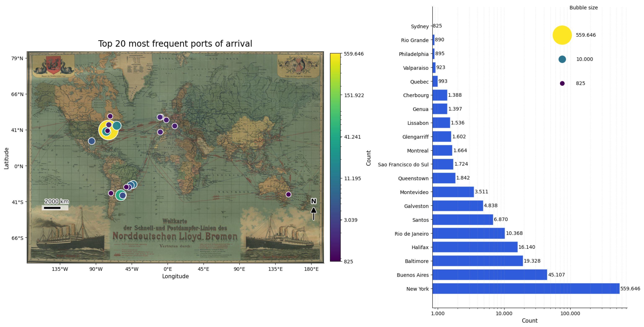Click the '3.039' colorbar tick label
The height and width of the screenshot is (327, 644).
[351, 220]
